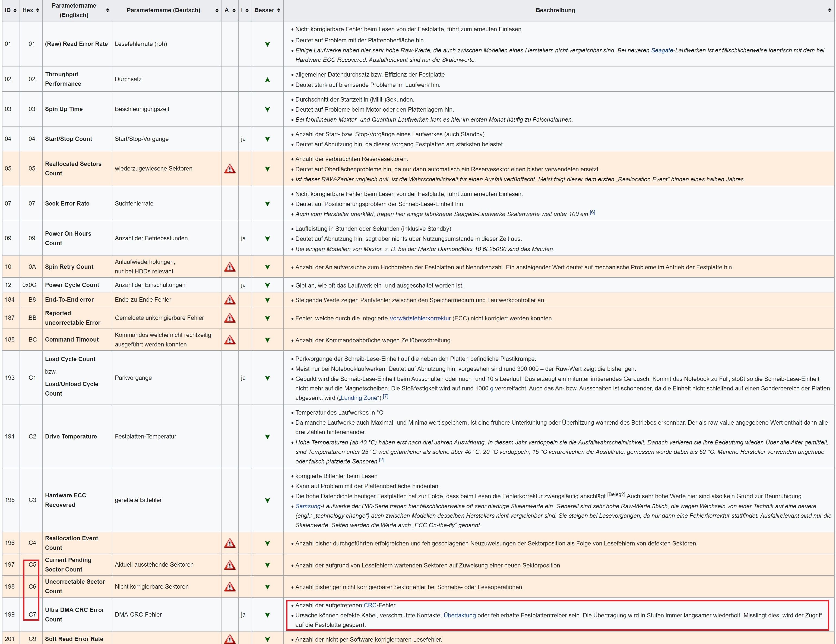Click footnote reference [6] in Seek Error Rate row
Viewport: 836px width, 644px height.
click(592, 213)
